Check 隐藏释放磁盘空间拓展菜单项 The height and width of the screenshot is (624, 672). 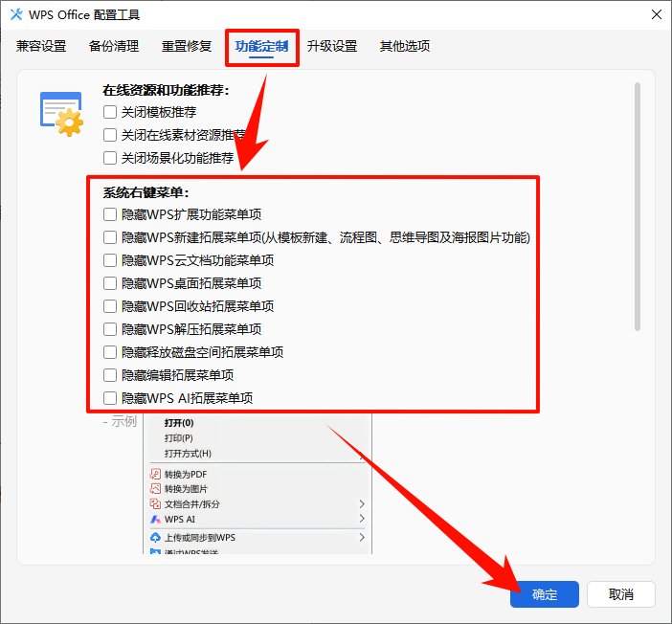[110, 352]
